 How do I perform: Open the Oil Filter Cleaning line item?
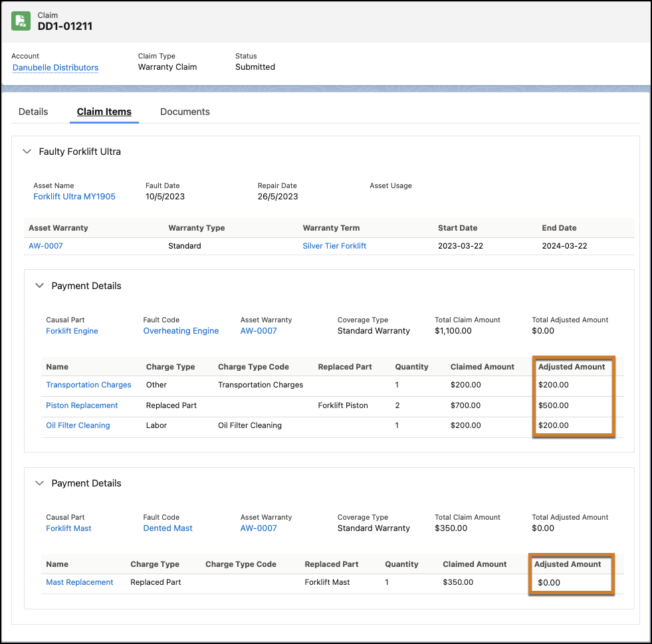tap(78, 425)
